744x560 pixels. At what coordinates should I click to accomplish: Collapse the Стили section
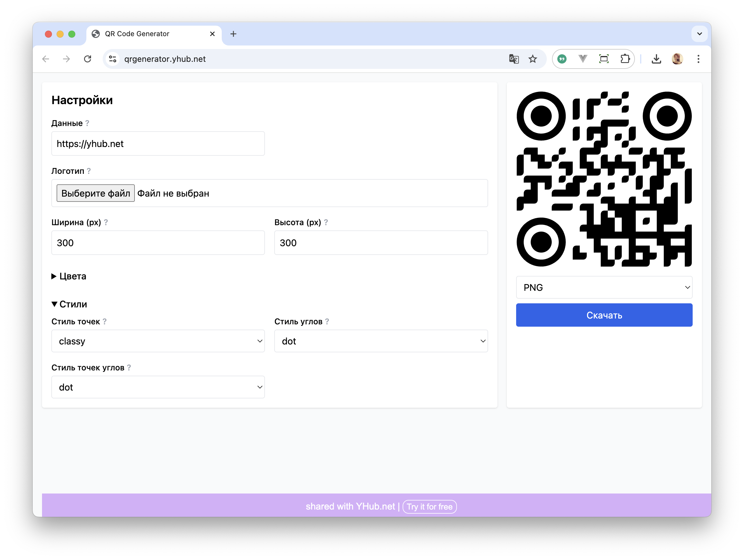(69, 304)
